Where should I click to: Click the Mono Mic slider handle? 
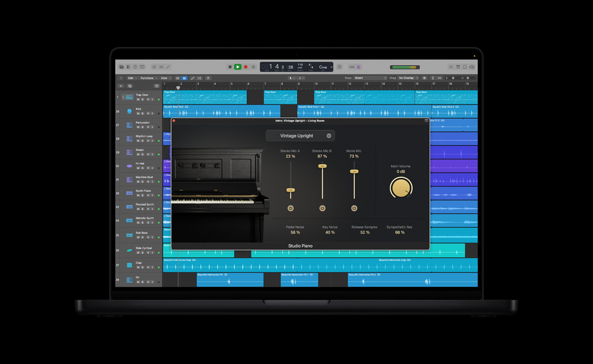pyautogui.click(x=354, y=171)
